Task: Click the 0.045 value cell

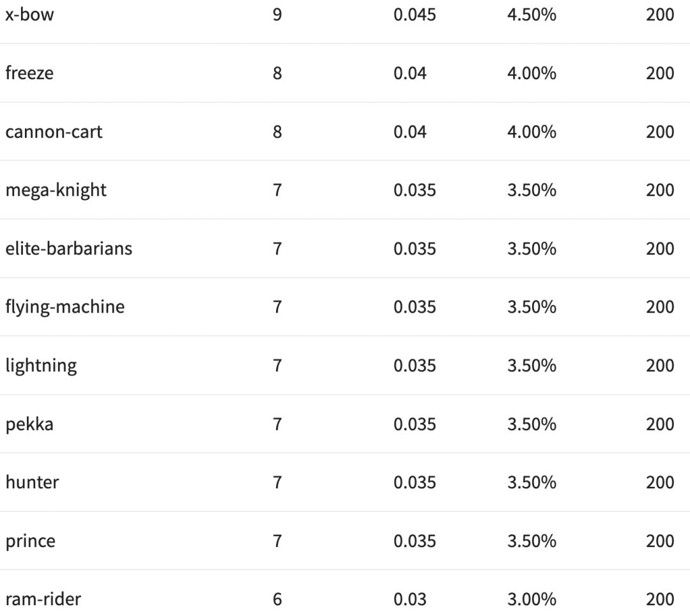Action: pos(415,15)
